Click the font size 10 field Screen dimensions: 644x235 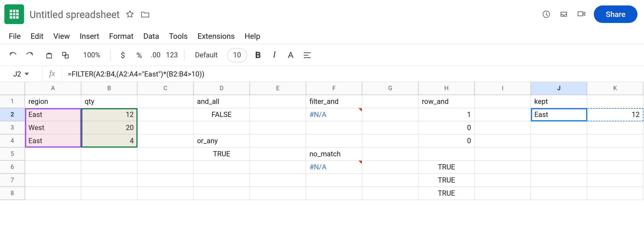pos(237,55)
